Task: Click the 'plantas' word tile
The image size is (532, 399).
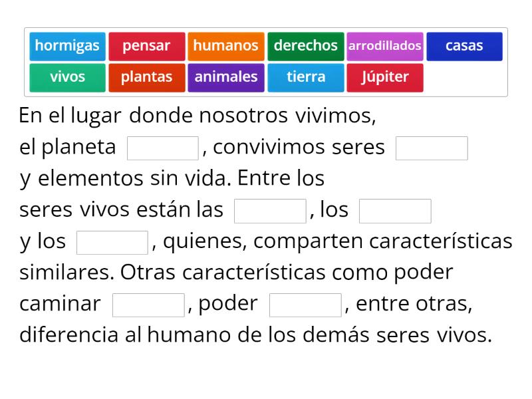Action: [x=147, y=77]
